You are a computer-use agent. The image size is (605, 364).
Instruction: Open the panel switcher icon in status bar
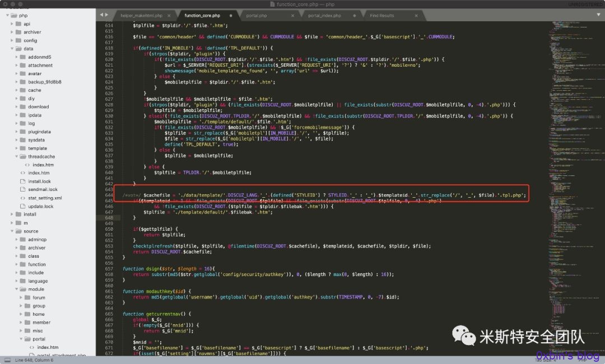tap(7, 360)
